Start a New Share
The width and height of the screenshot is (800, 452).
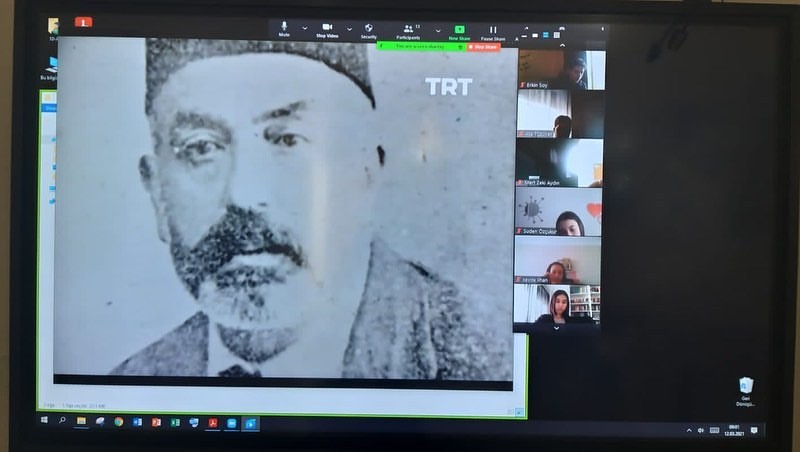click(459, 33)
